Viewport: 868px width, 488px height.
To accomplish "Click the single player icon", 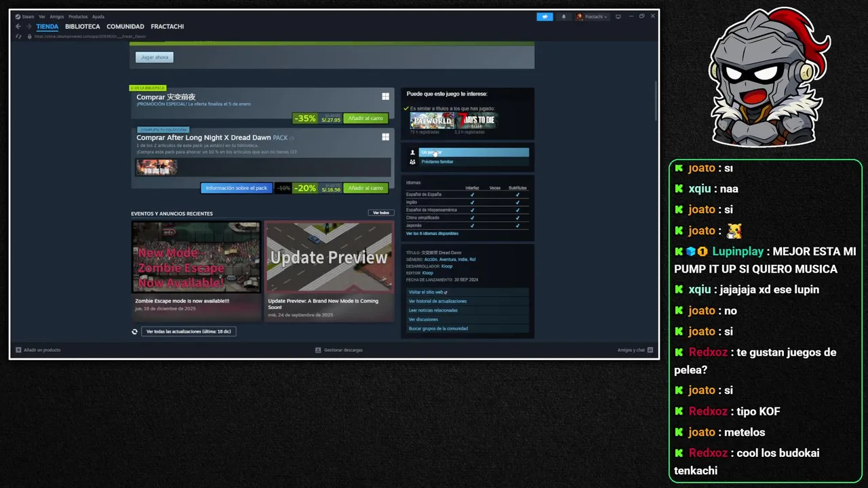I will click(x=412, y=152).
